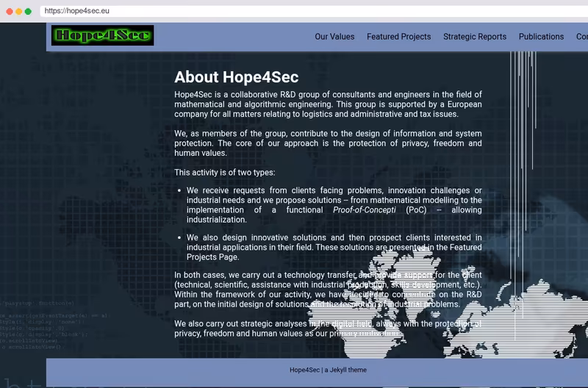Click the paragraph starting 'We, as members'
Screen dimensions: 588x388
[328, 143]
